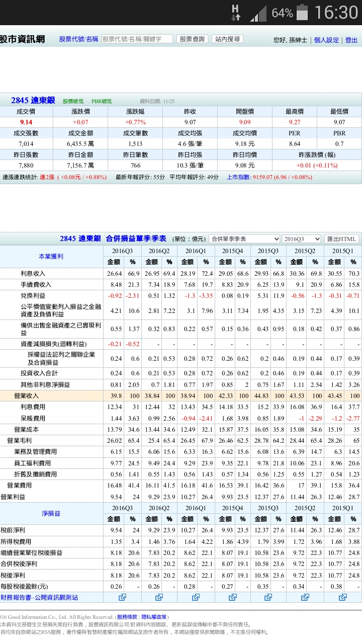Open the 股票代號/名稱 link
The image size is (362, 644).
click(78, 39)
